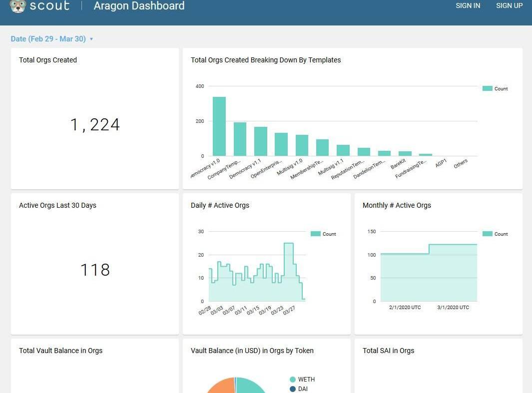Image resolution: width=532 pixels, height=393 pixels.
Task: Click the FundraisingTe... axis label
Action: click(411, 169)
